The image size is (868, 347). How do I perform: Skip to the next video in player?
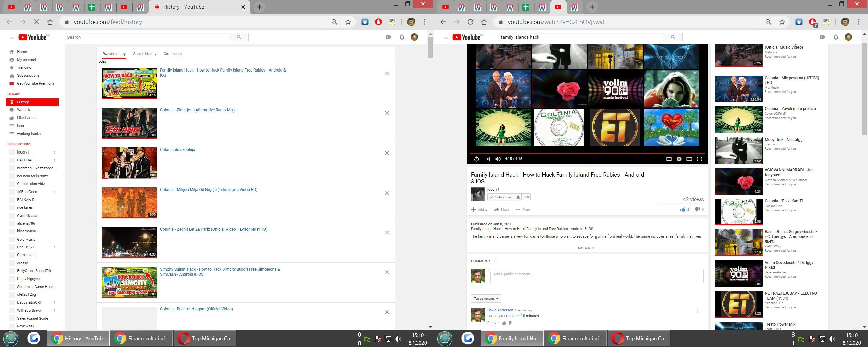point(488,159)
